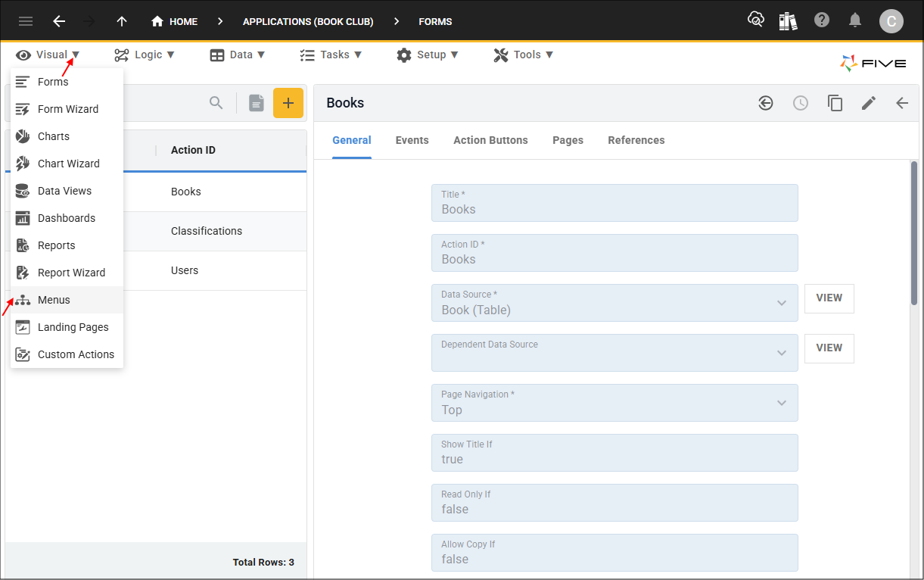This screenshot has width=924, height=580.
Task: Copy the Books form with the copy icon
Action: click(835, 103)
